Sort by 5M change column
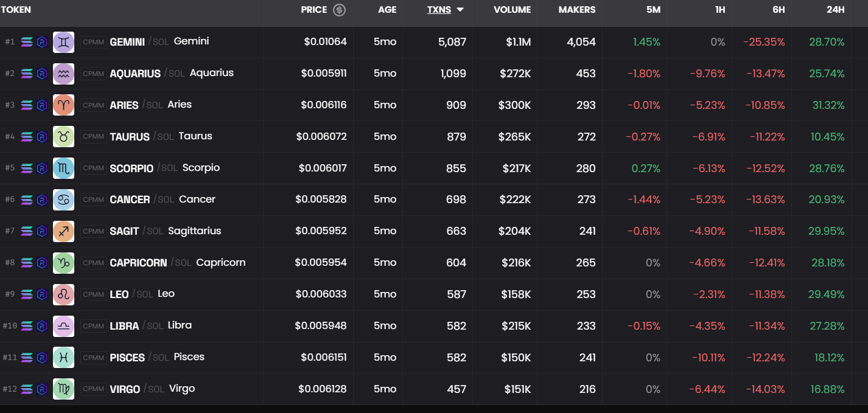This screenshot has height=413, width=868. pos(653,10)
